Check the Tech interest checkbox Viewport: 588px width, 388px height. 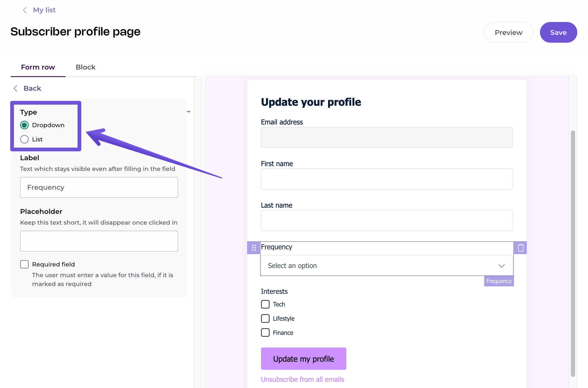tap(265, 304)
